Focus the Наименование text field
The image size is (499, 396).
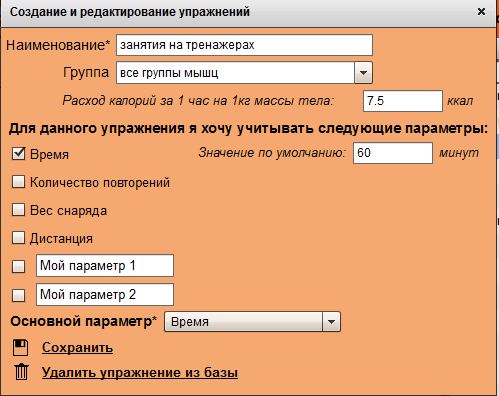click(244, 45)
